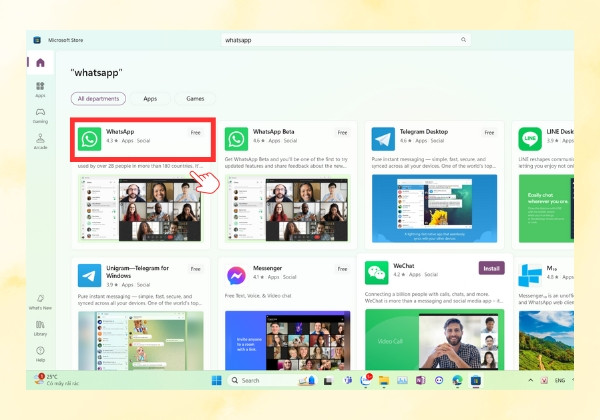Click the Free button on WhatsApp Beta
Viewport: 600px width, 420px height.
(342, 132)
